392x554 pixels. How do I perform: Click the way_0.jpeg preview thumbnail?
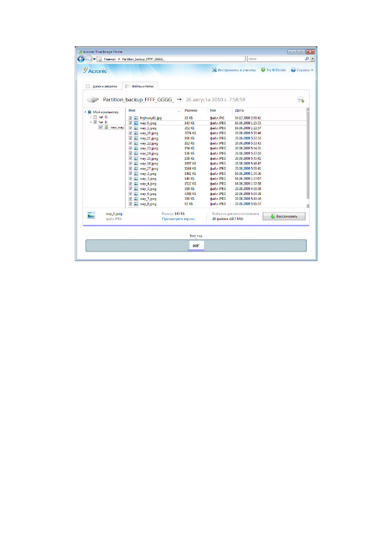click(x=91, y=215)
